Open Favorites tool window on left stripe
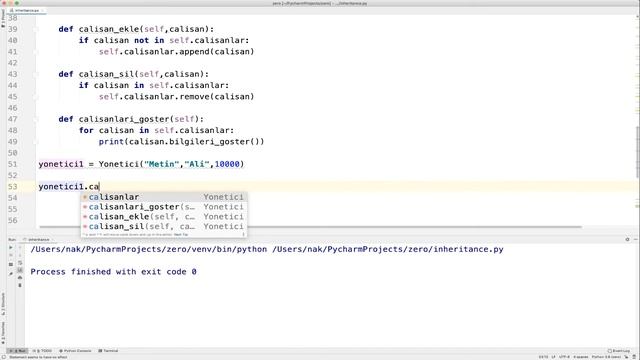This screenshot has width=640, height=360. [3, 333]
